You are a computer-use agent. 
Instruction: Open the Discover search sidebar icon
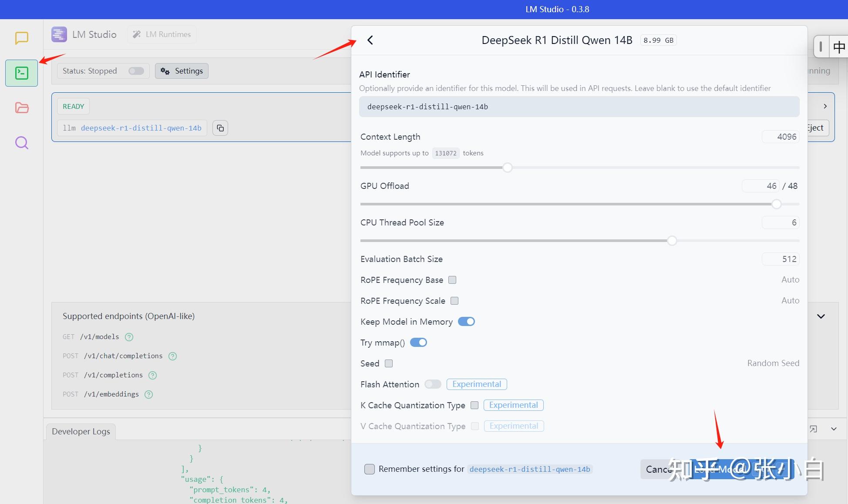point(21,143)
